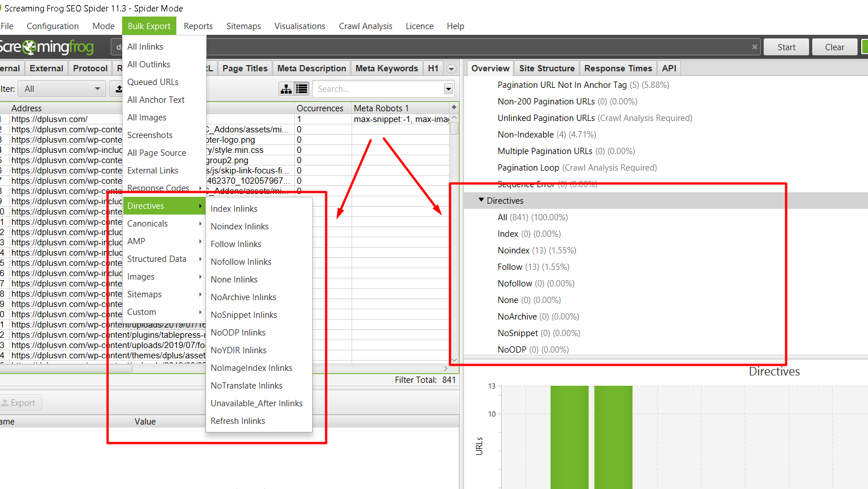Viewport: 868px width, 489px height.
Task: Open the Configuration menu
Action: (x=53, y=26)
